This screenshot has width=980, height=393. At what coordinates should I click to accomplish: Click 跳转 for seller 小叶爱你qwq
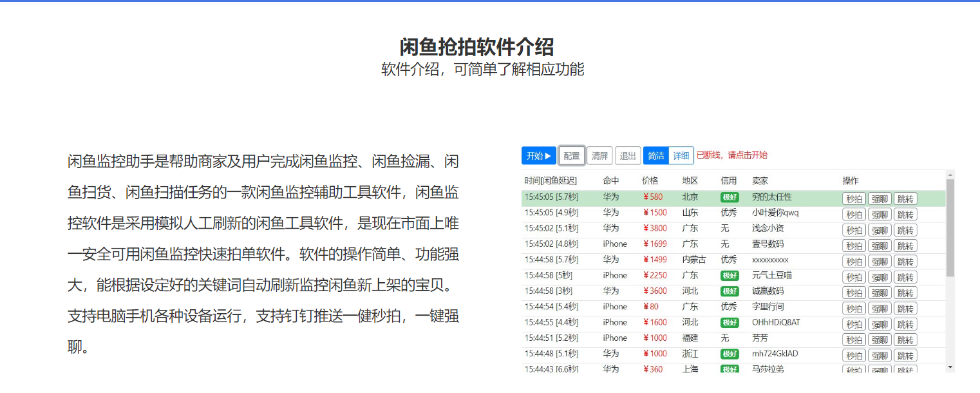coord(905,215)
